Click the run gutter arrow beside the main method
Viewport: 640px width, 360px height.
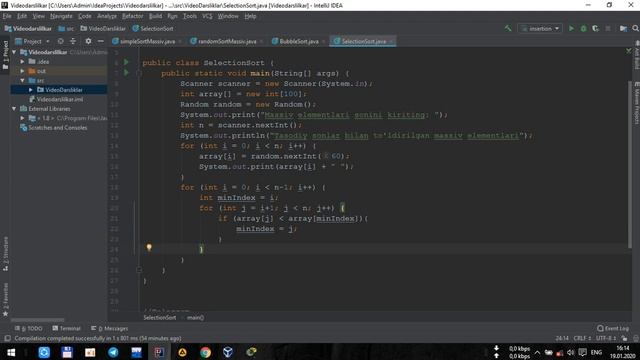coord(126,73)
